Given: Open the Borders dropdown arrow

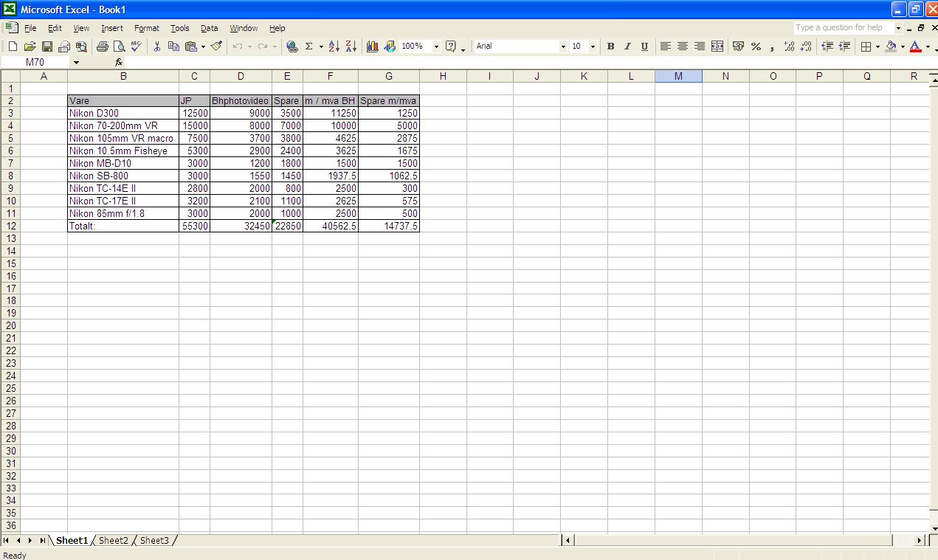Looking at the screenshot, I should coord(877,46).
